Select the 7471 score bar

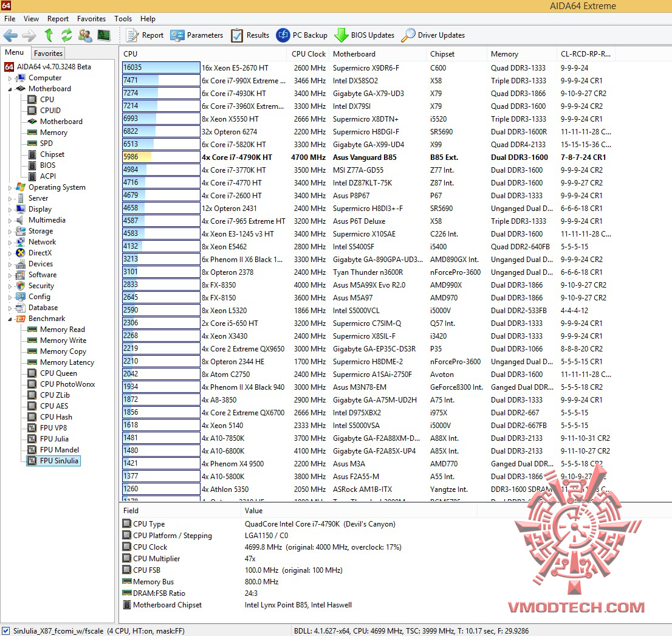161,80
